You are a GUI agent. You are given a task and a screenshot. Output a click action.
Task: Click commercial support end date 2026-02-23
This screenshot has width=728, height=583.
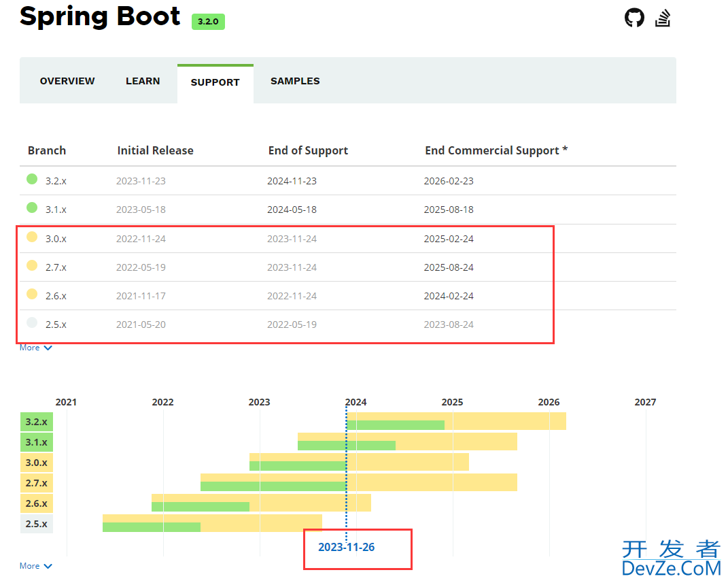pos(449,181)
